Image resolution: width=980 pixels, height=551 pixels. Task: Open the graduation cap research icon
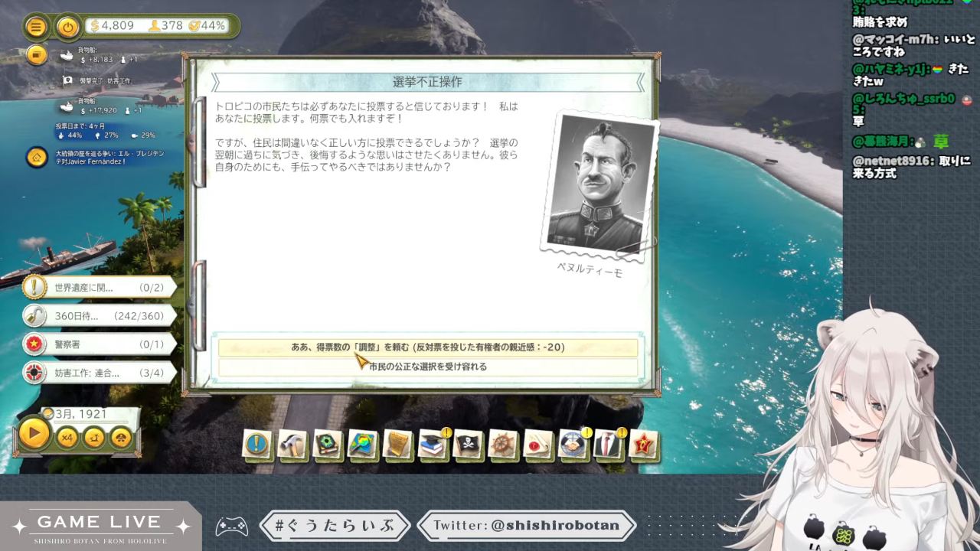tap(433, 444)
